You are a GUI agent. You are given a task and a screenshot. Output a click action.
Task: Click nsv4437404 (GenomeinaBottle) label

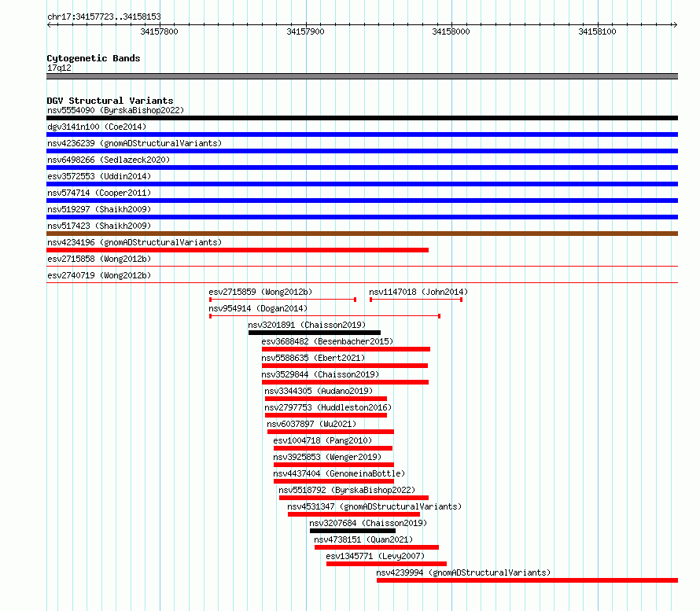point(339,473)
